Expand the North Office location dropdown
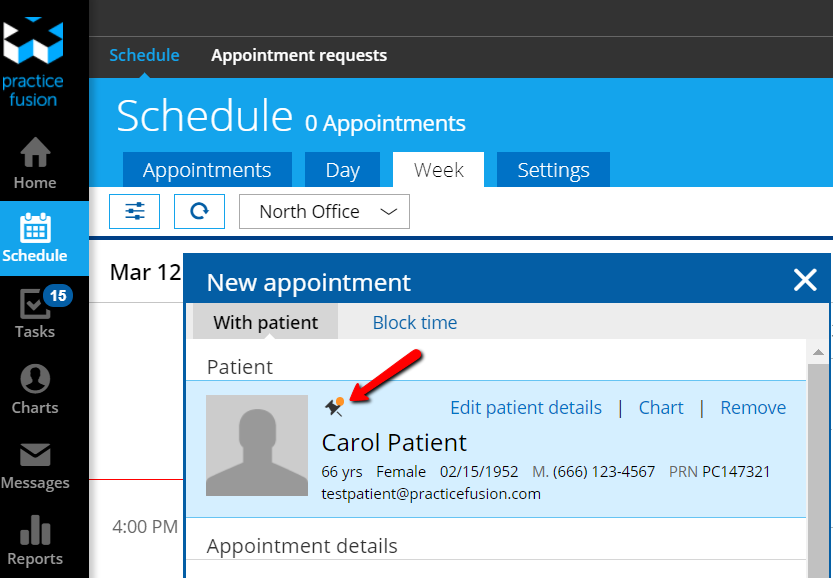The width and height of the screenshot is (833, 578). tap(324, 211)
